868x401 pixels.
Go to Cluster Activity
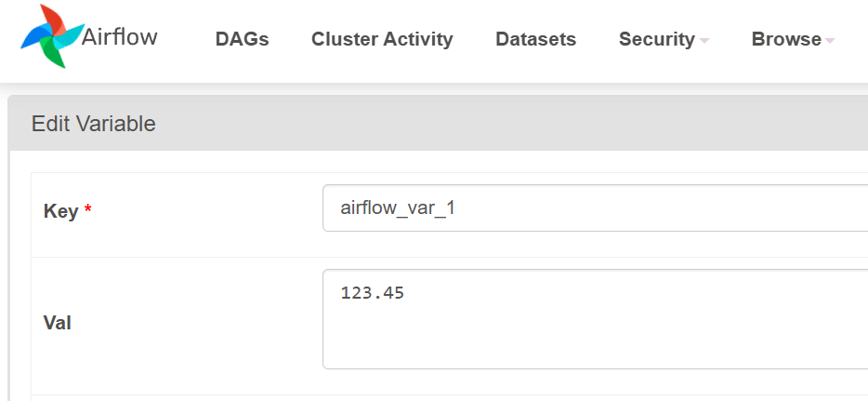(x=382, y=39)
